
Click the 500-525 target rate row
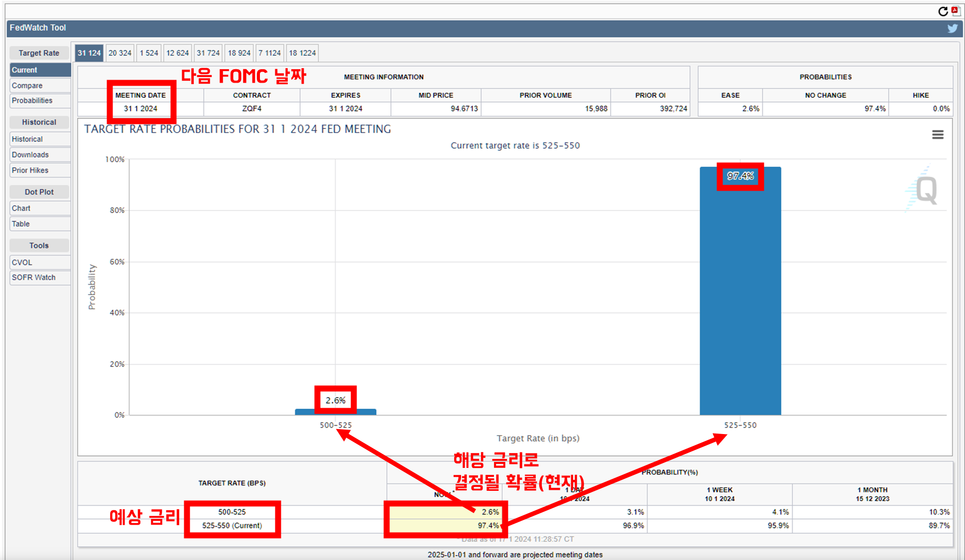pyautogui.click(x=515, y=512)
